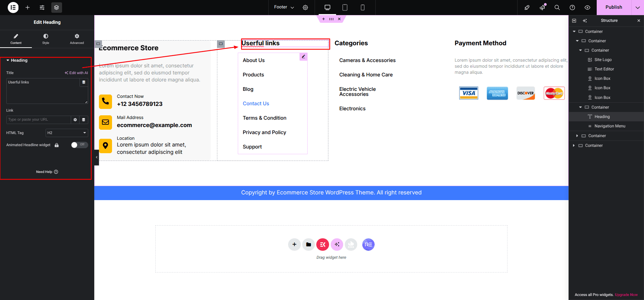
Task: Close the Structure panel
Action: coord(639,20)
